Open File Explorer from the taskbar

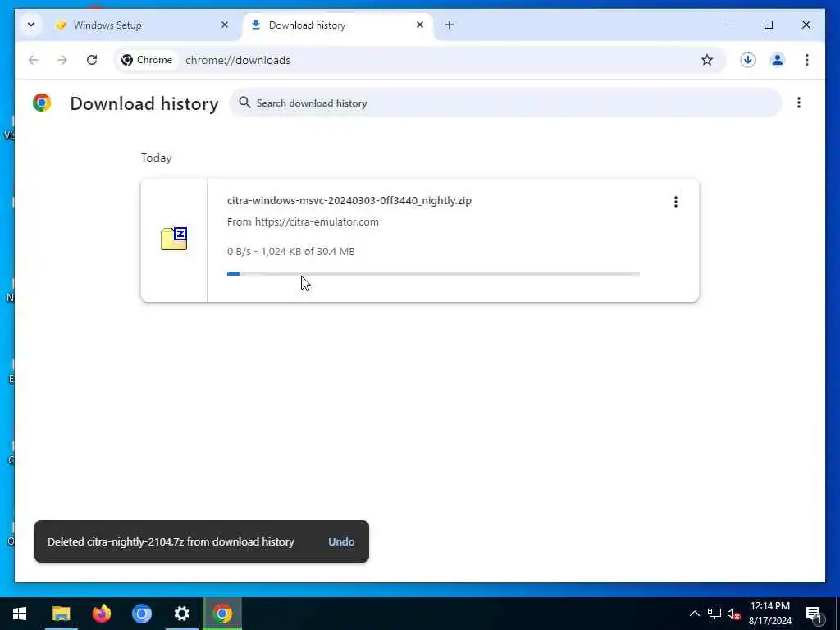pos(61,614)
